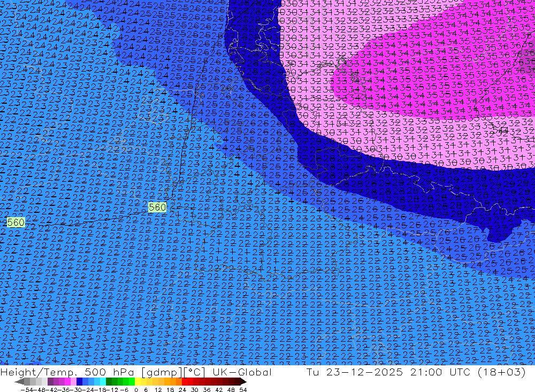Click the legend scale label '-12'
Screen dimensions: 535x392
[x=112, y=390]
